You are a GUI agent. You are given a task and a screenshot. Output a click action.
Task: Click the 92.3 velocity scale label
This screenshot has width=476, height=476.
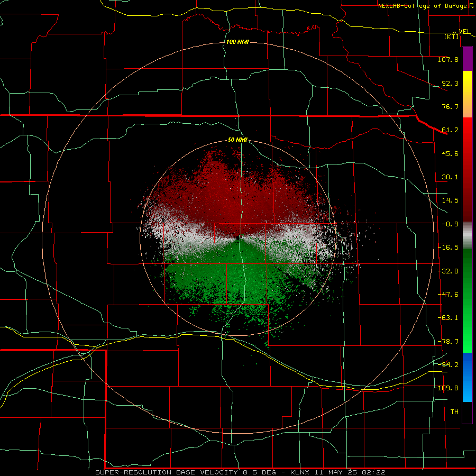point(450,83)
